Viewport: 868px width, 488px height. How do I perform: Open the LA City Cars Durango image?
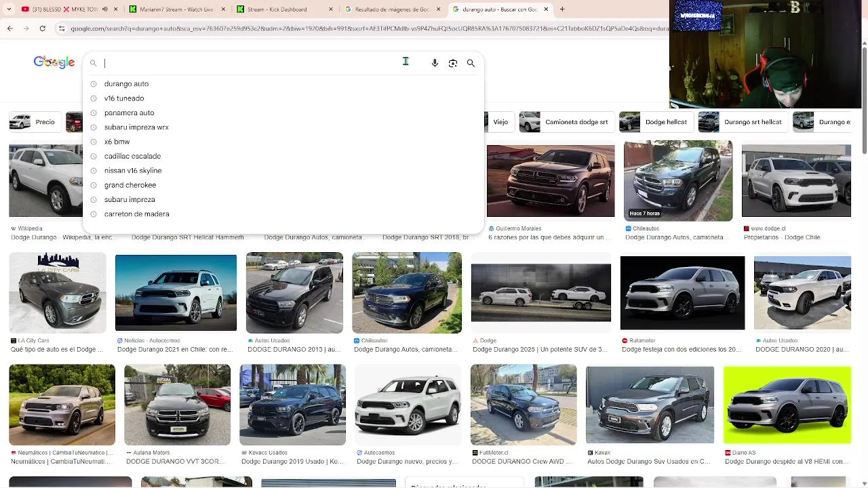tap(58, 293)
